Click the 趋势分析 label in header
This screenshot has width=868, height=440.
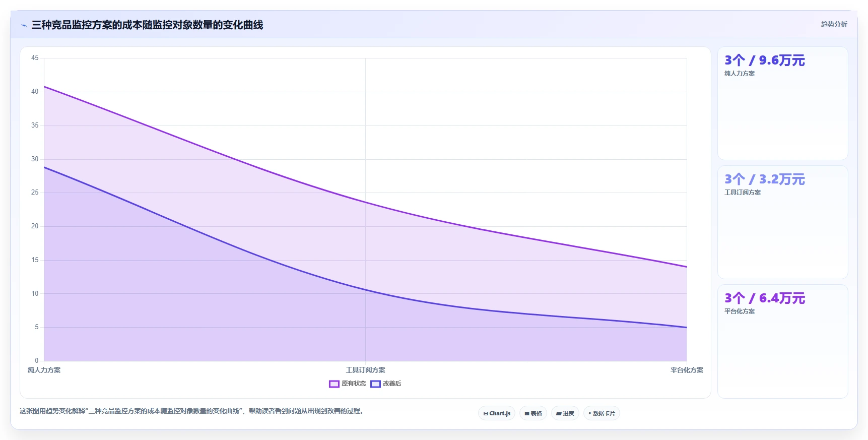(834, 24)
